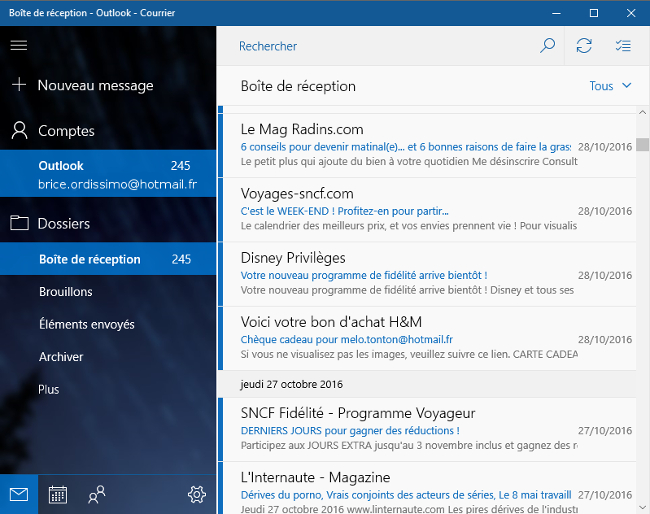Minimize the Courrier window
Viewport: 650px width, 514px height.
(x=556, y=13)
